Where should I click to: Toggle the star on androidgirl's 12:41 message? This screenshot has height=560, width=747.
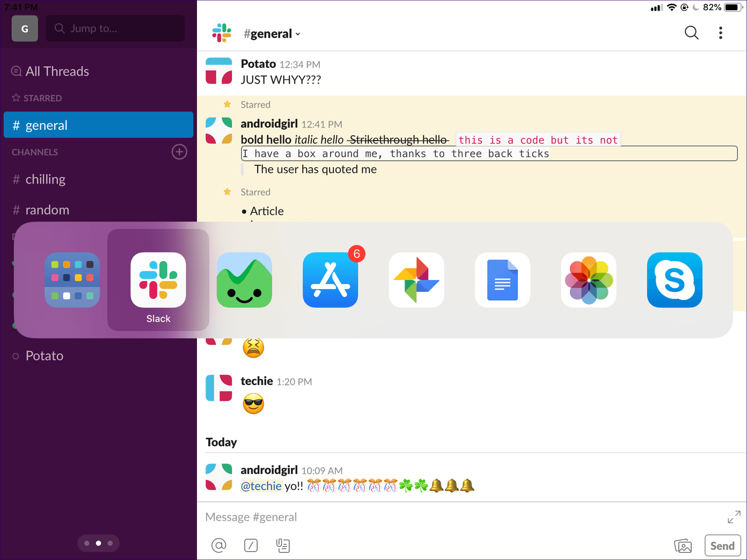227,104
